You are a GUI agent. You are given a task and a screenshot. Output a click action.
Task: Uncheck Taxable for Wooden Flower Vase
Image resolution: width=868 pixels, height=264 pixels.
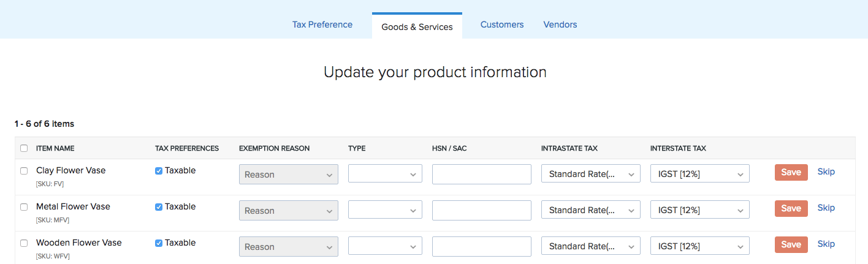pos(159,243)
